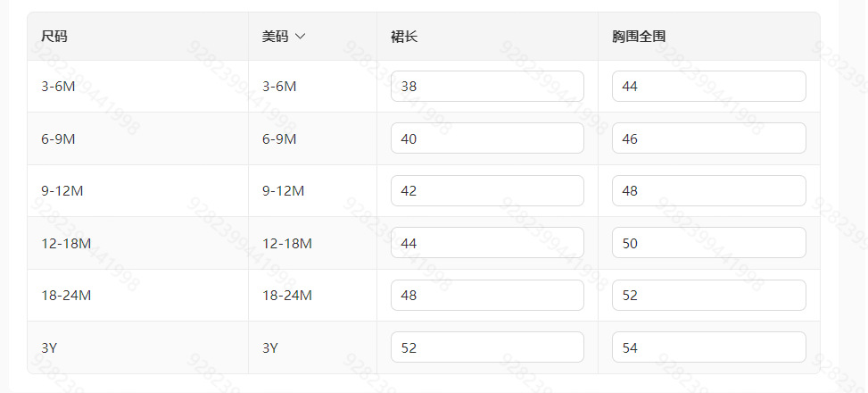Click 18-24M in the 美码 column

tap(287, 295)
